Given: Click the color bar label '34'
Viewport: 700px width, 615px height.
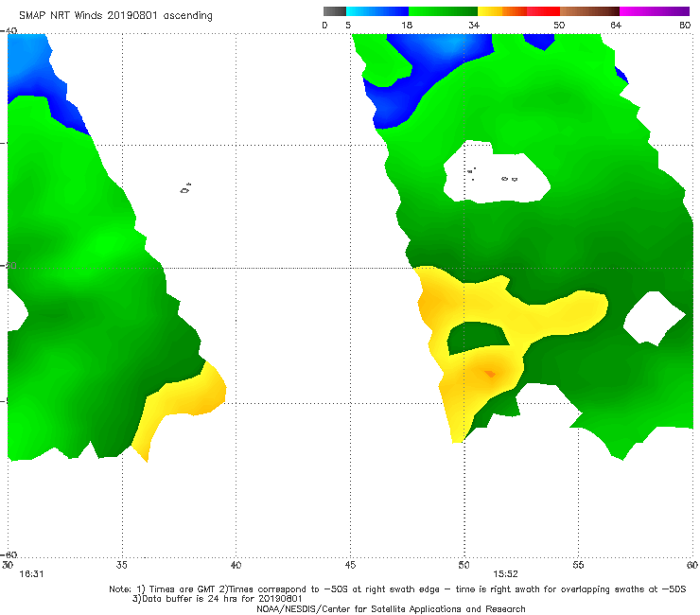Looking at the screenshot, I should coord(474,26).
